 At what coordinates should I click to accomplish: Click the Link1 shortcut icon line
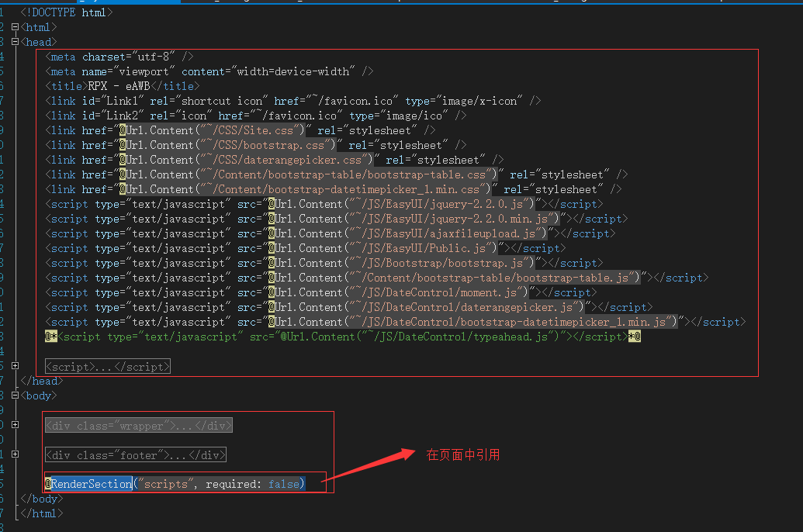click(x=293, y=101)
